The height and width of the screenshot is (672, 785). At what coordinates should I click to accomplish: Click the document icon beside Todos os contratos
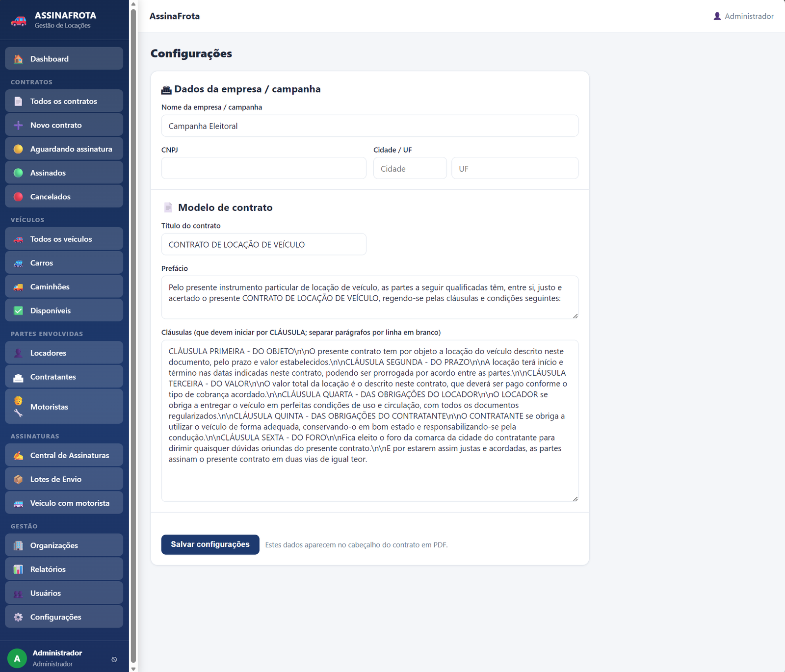point(18,101)
